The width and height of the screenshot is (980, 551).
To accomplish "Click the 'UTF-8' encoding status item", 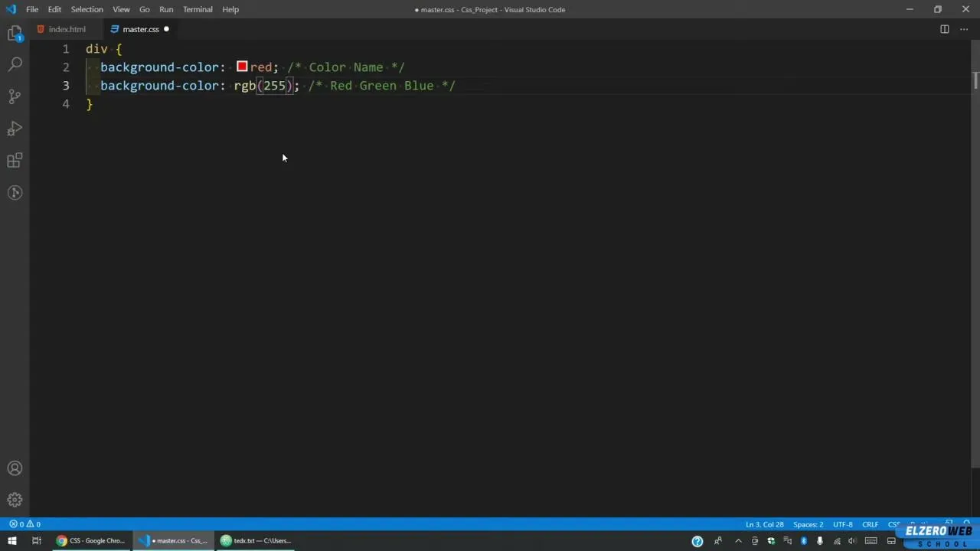I will pos(842,524).
